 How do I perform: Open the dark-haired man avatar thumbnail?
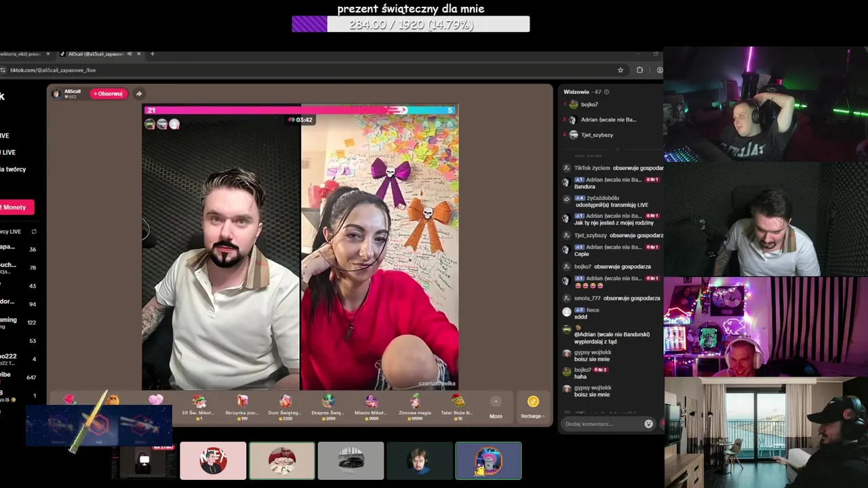pos(420,461)
